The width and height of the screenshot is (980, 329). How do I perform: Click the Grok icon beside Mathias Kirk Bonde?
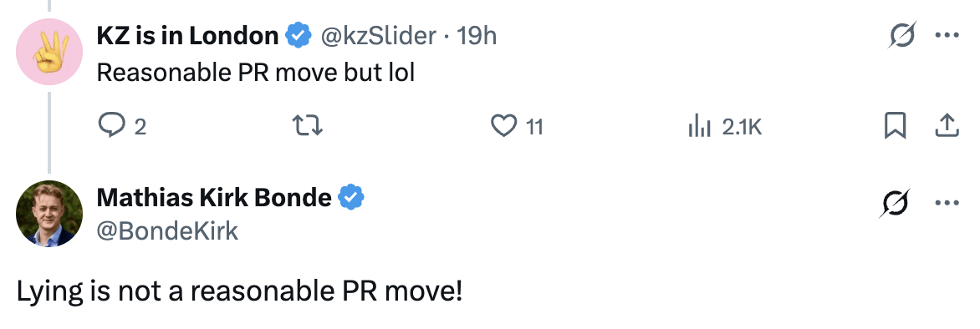(895, 203)
